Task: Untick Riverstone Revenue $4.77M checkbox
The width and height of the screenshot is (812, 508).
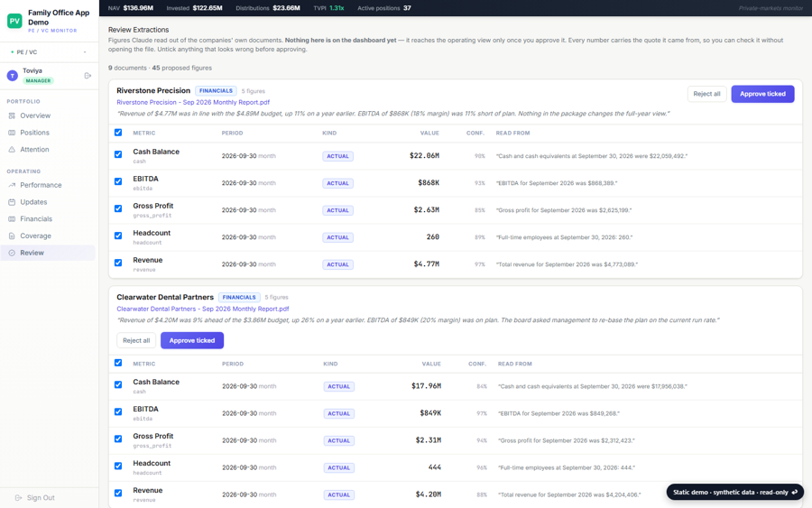Action: [118, 263]
